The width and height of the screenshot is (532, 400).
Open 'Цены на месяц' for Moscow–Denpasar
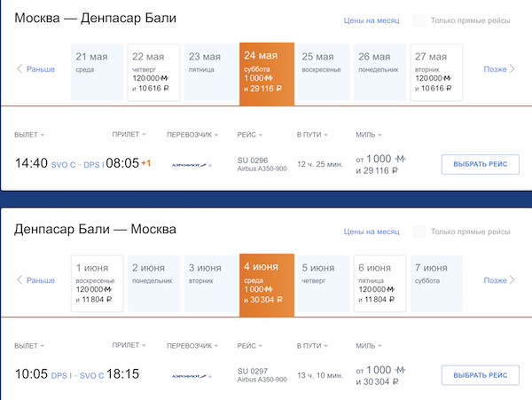coord(372,20)
